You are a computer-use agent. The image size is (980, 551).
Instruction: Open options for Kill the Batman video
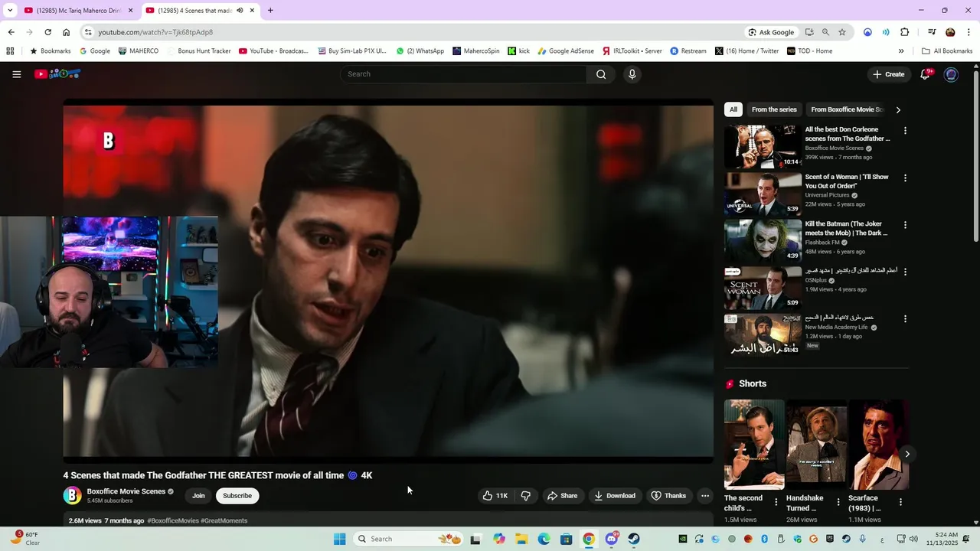[x=905, y=226]
